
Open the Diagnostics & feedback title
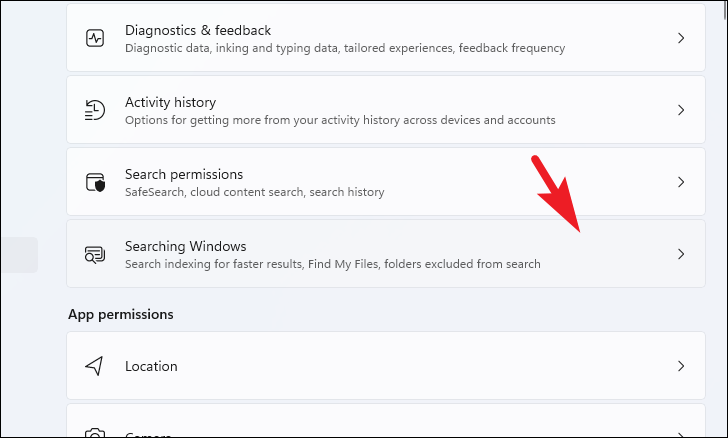[198, 30]
